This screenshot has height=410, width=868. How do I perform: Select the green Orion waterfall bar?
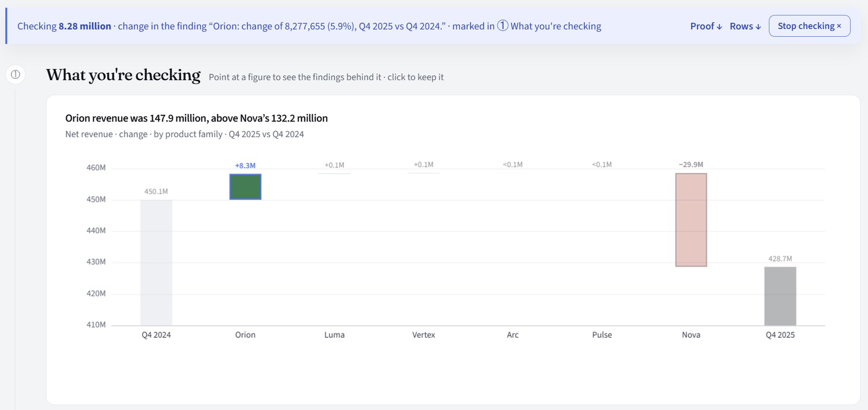[x=245, y=187]
